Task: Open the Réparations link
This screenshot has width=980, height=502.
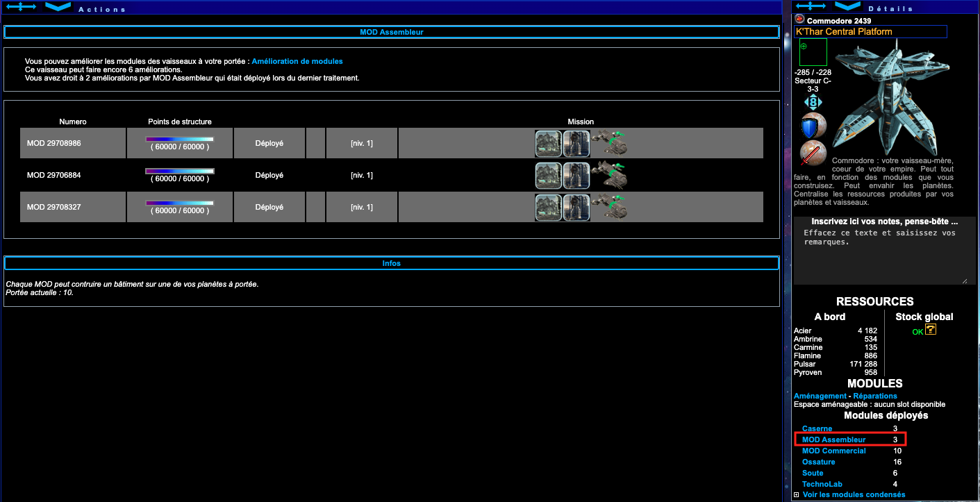Action: 874,396
